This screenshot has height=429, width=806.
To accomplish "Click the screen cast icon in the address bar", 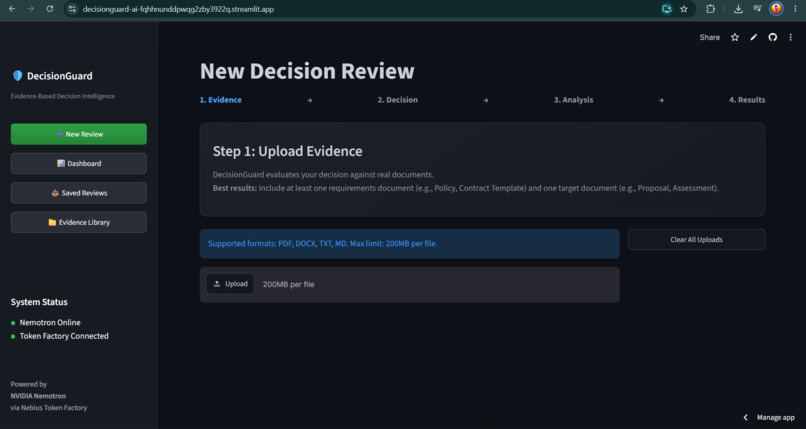I will [x=667, y=9].
